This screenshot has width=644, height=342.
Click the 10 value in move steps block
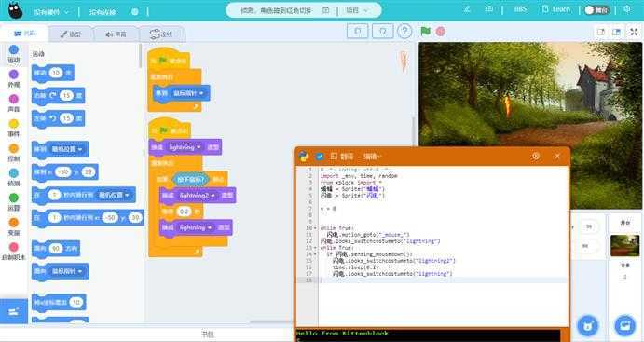pos(56,73)
